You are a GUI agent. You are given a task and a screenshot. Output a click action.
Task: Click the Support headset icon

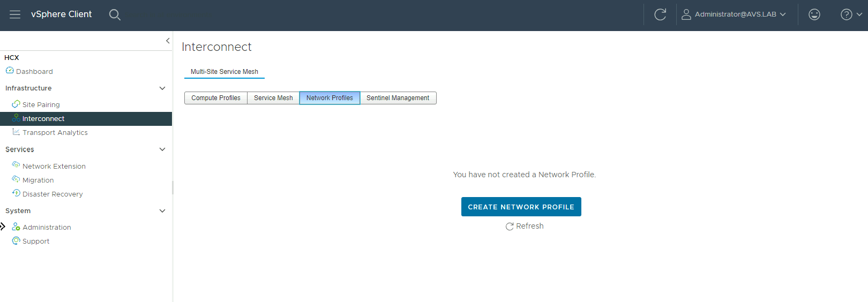16,240
